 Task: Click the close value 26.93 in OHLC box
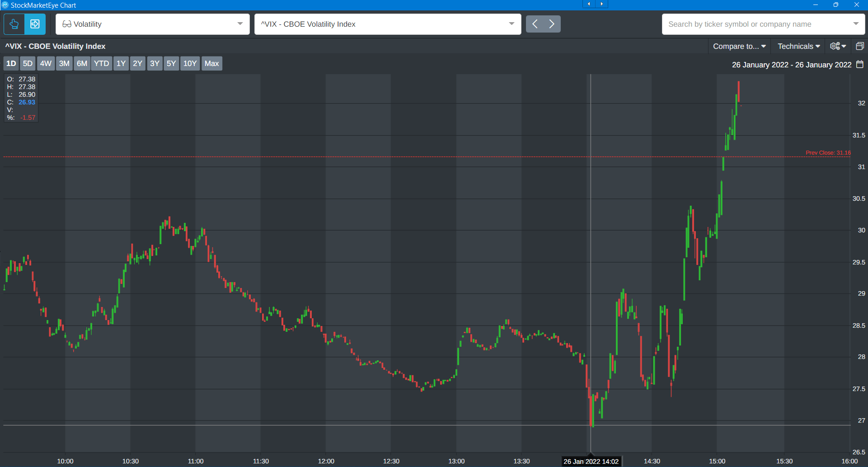tap(27, 102)
